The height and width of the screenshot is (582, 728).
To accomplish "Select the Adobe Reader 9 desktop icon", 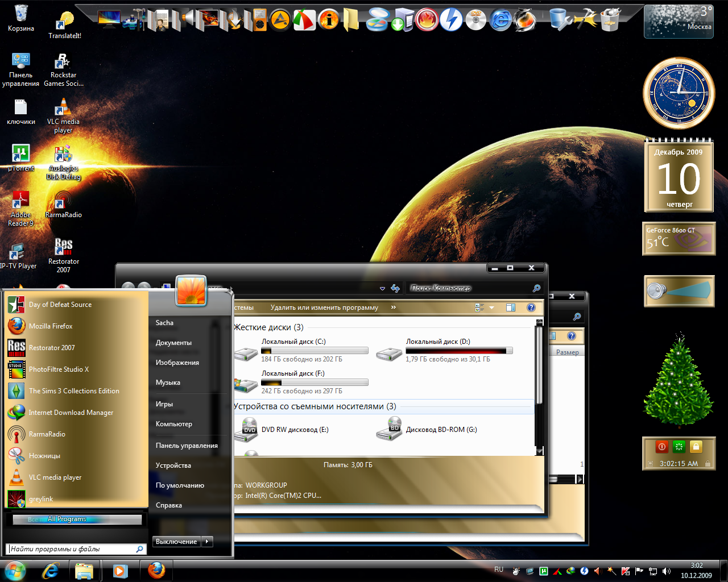I will [21, 209].
